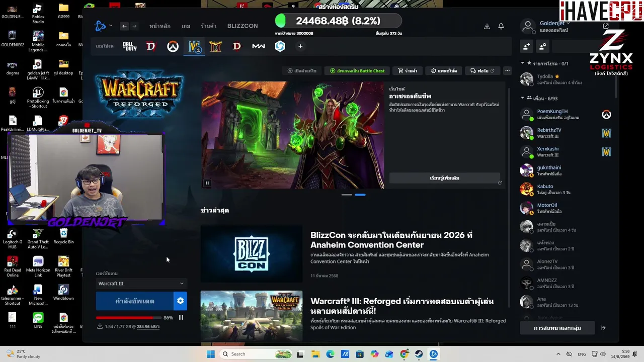Select the Diablo II Resurrected game icon
Screen dimensions: 644x362
point(215,46)
